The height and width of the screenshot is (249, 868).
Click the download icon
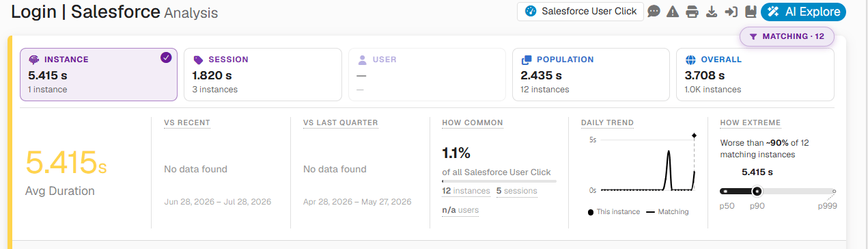[x=712, y=12]
